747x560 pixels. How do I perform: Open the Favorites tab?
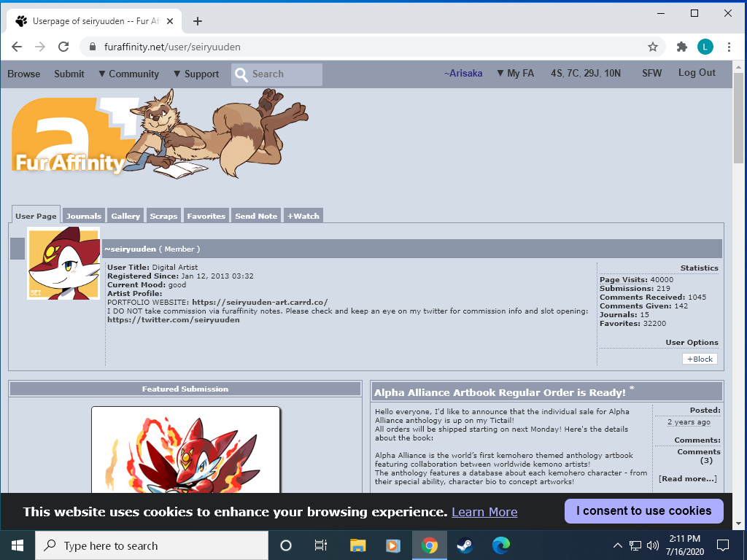coord(206,216)
